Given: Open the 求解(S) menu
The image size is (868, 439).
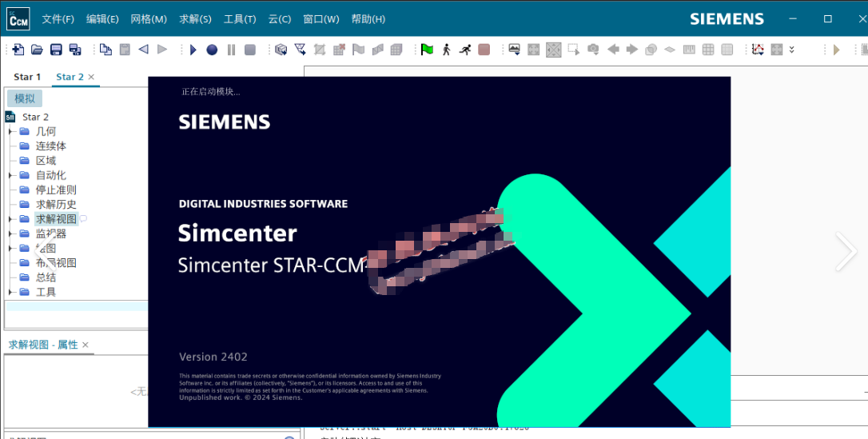Looking at the screenshot, I should (x=195, y=19).
